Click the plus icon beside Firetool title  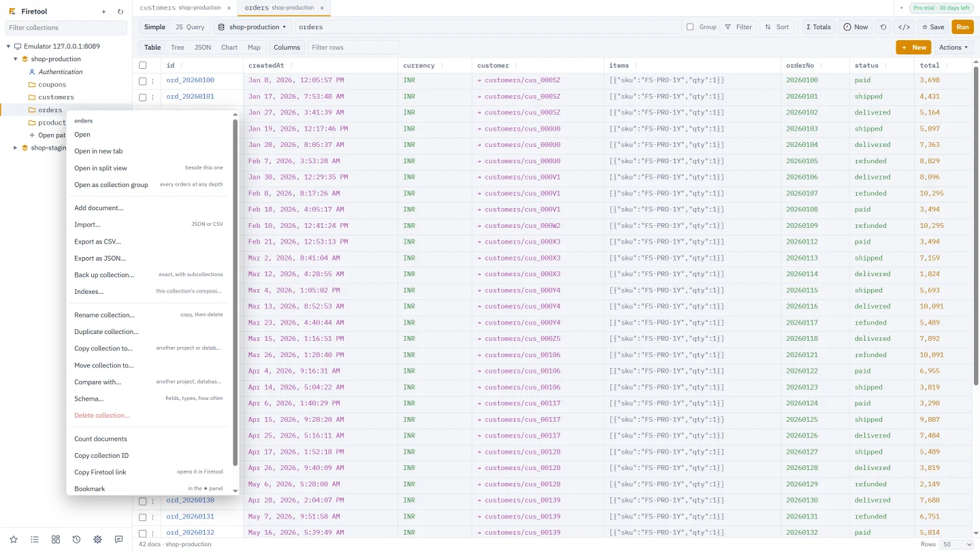103,12
